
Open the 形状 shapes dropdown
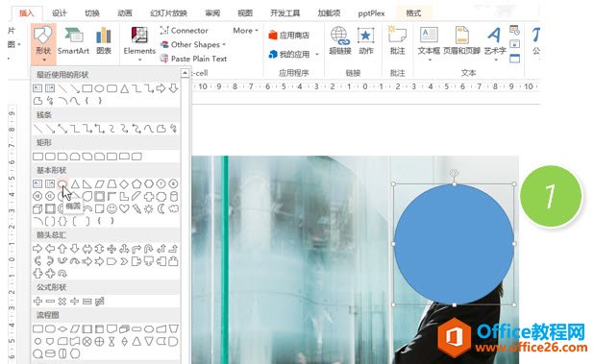[x=44, y=44]
